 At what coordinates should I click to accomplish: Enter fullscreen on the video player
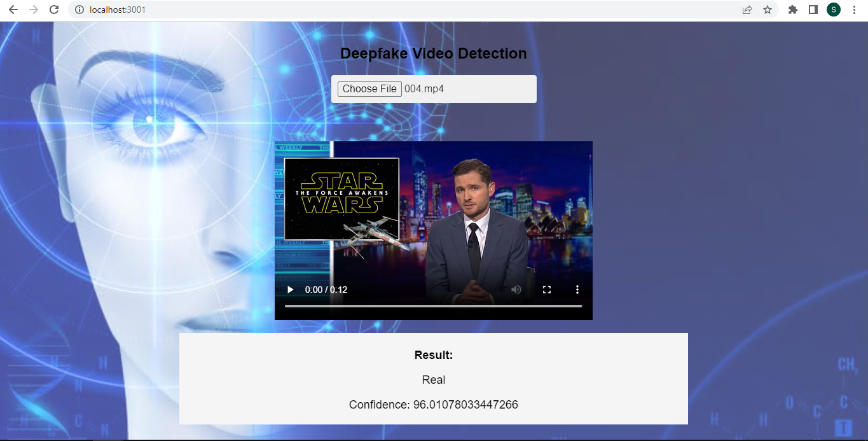coord(546,290)
